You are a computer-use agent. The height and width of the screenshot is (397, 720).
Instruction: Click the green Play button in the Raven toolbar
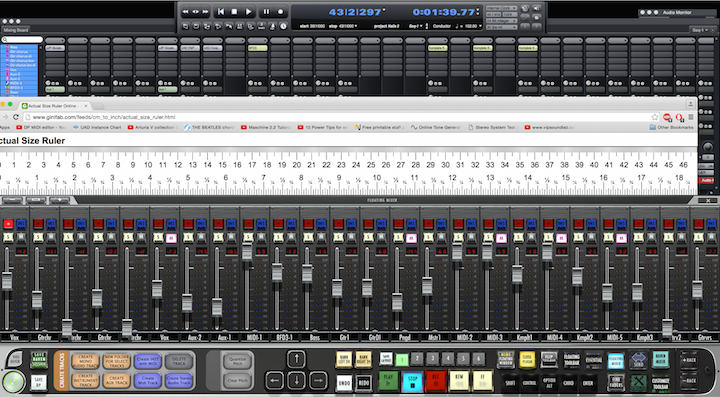coord(388,381)
